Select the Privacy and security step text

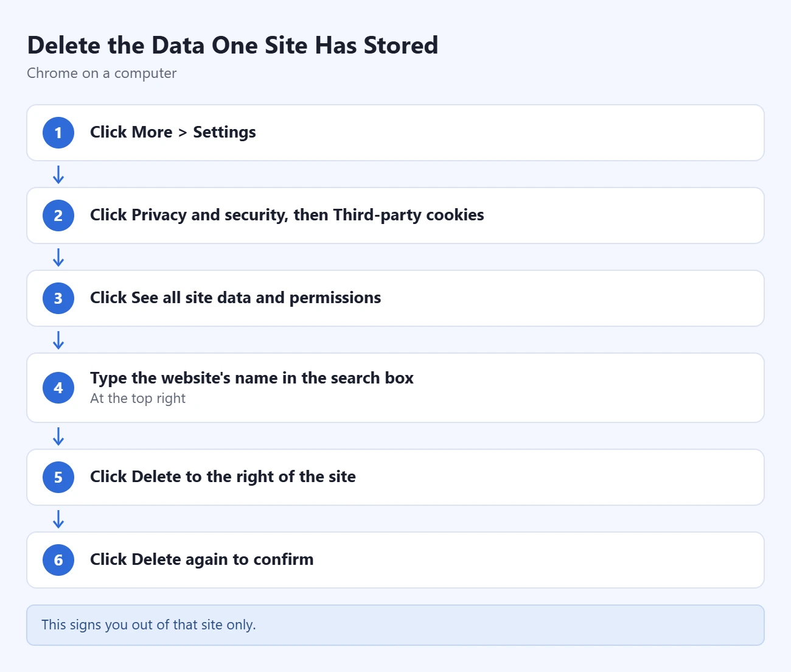[287, 215]
